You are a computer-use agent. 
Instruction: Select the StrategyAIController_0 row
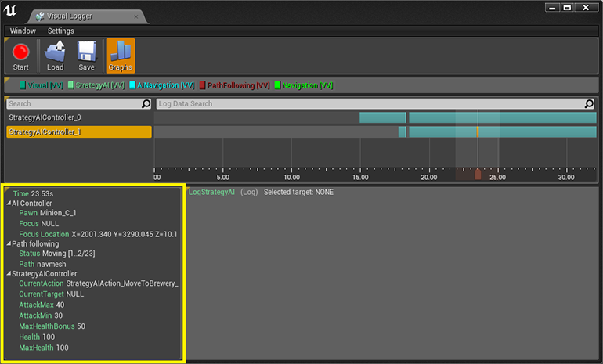point(79,117)
